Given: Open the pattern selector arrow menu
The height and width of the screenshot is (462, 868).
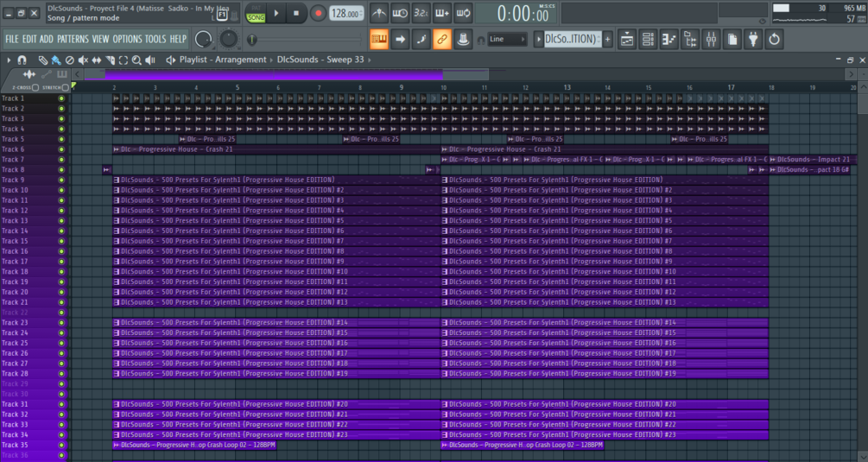Looking at the screenshot, I should pos(539,39).
